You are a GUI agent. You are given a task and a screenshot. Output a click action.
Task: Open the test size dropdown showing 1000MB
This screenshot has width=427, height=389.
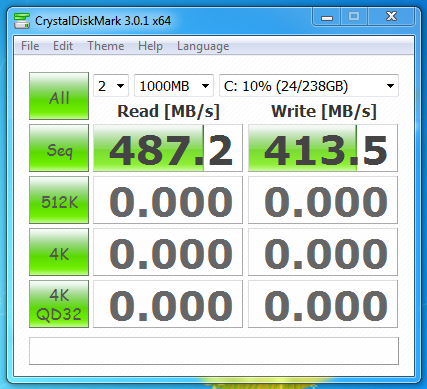point(174,86)
